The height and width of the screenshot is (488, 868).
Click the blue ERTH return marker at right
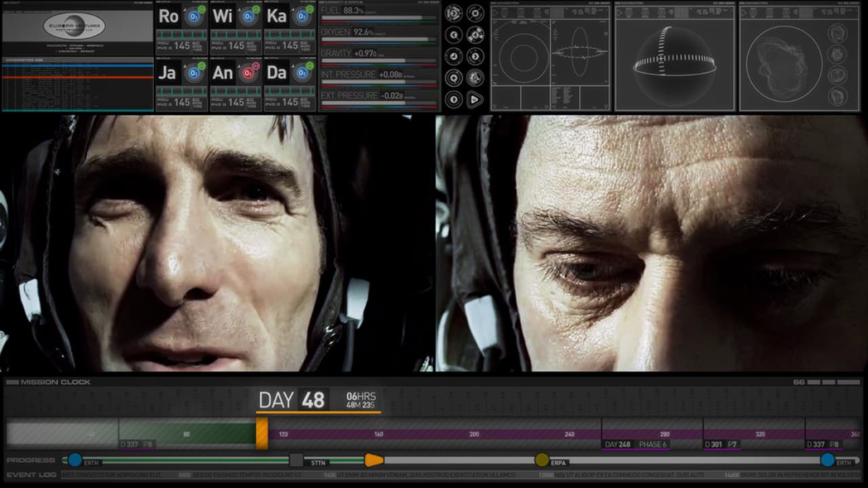coord(827,460)
